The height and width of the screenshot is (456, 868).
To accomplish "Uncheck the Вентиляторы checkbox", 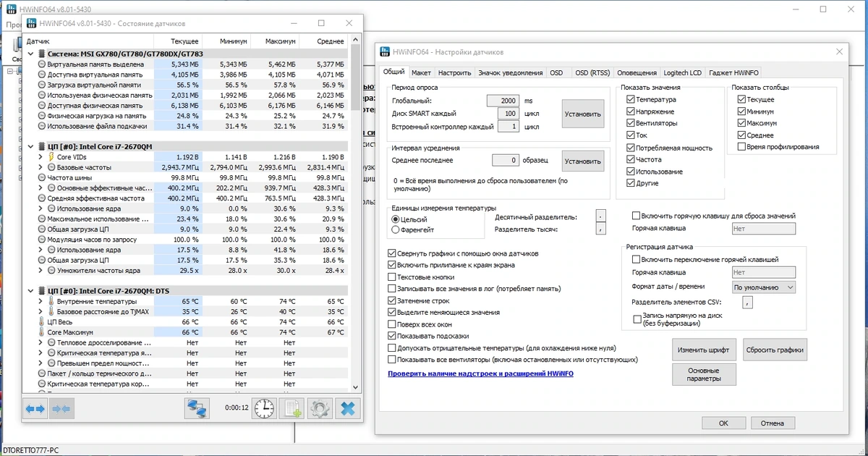I will tap(631, 123).
